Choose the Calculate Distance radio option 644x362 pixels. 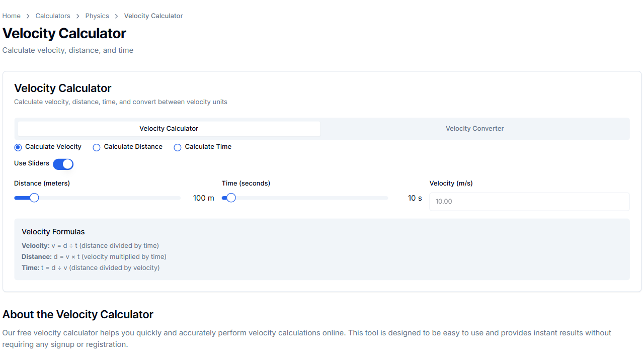click(x=97, y=147)
